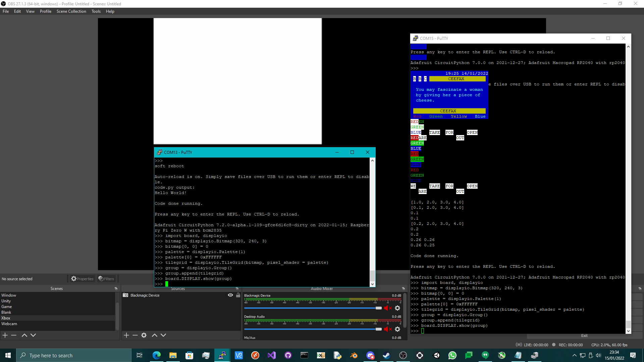Open the View menu
This screenshot has width=644, height=362.
[30, 11]
